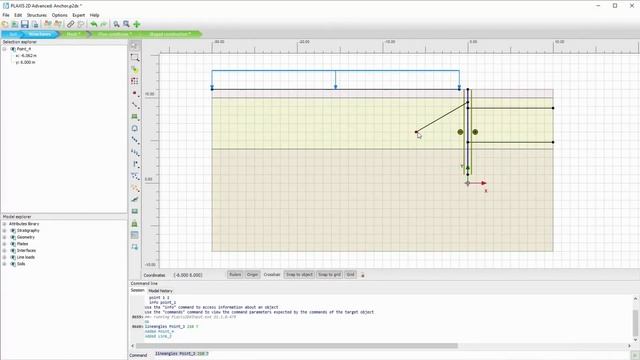This screenshot has width=640, height=360.
Task: Expand the Soils tree node
Action: click(x=4, y=264)
